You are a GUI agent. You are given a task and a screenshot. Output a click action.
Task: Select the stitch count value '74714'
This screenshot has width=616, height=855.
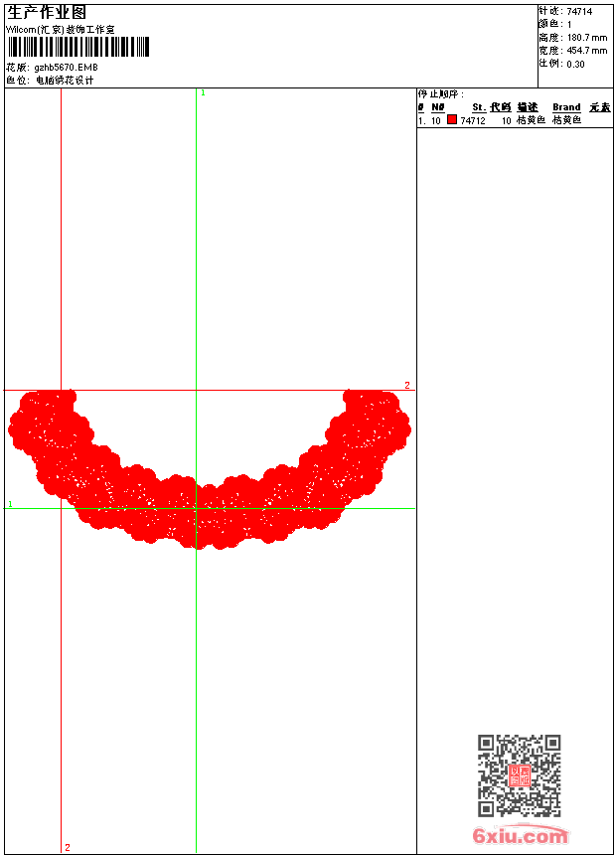click(x=579, y=12)
